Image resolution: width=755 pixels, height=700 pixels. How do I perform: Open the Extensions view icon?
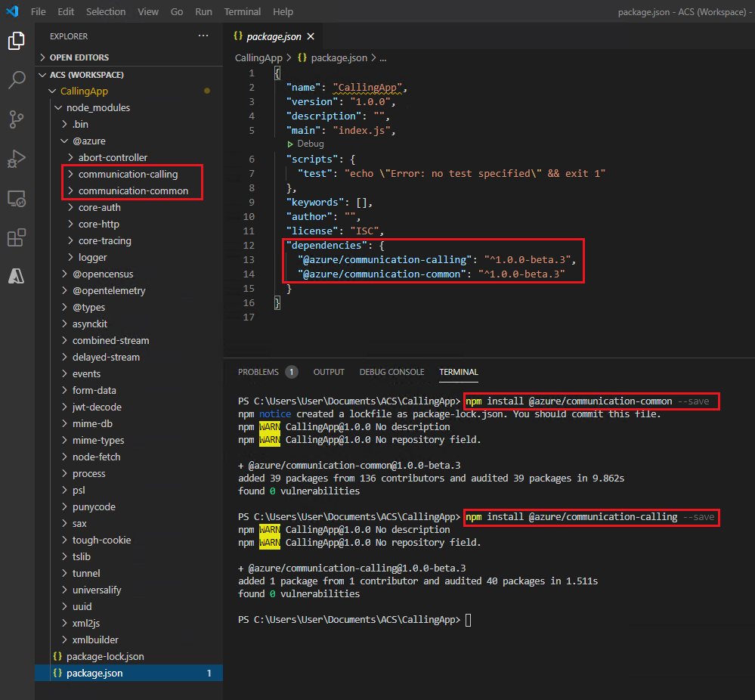(17, 238)
